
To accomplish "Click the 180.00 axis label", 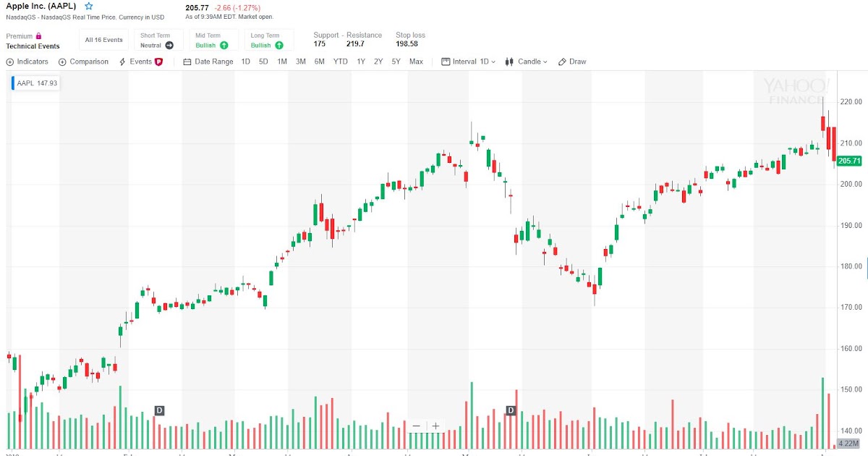I will pos(851,266).
